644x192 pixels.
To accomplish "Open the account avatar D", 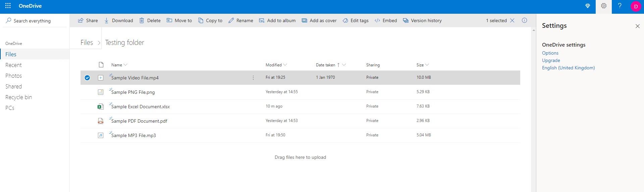I will 636,6.
